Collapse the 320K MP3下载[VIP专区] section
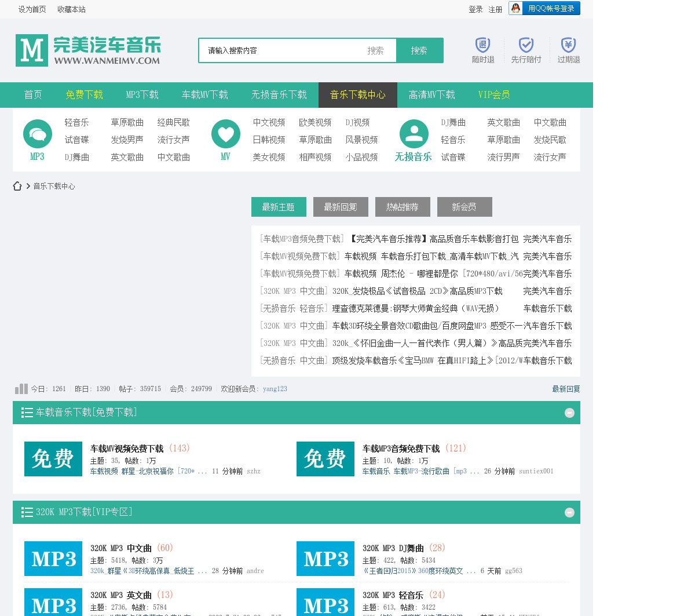Image resolution: width=695 pixels, height=616 pixels. coord(569,512)
